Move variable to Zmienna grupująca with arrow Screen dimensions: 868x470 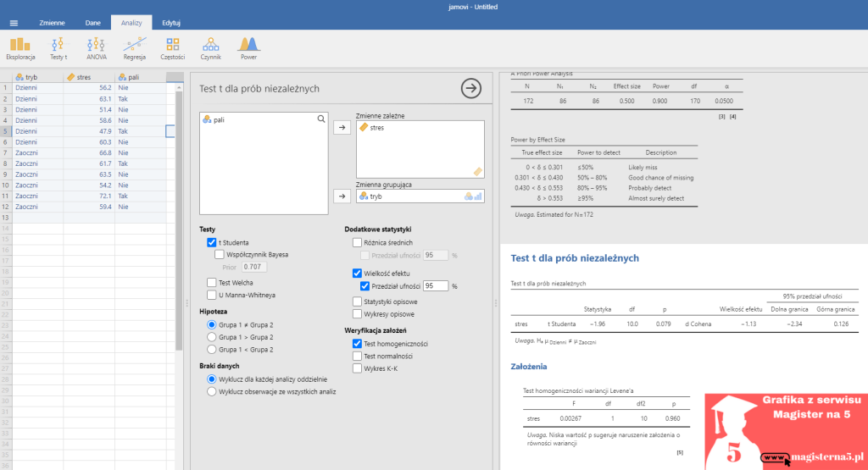click(x=342, y=196)
